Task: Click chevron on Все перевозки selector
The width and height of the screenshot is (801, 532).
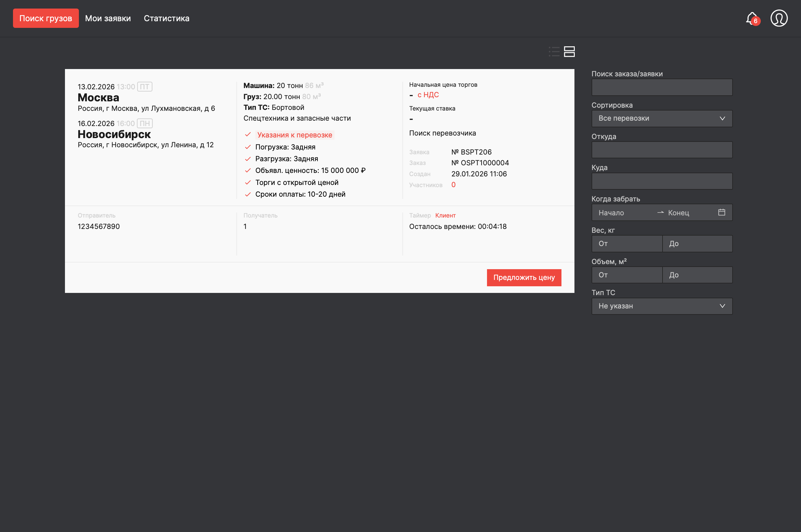Action: 722,118
